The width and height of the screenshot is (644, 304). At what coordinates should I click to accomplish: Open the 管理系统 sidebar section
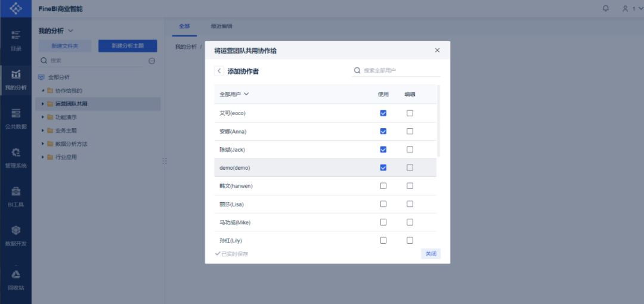pyautogui.click(x=16, y=158)
